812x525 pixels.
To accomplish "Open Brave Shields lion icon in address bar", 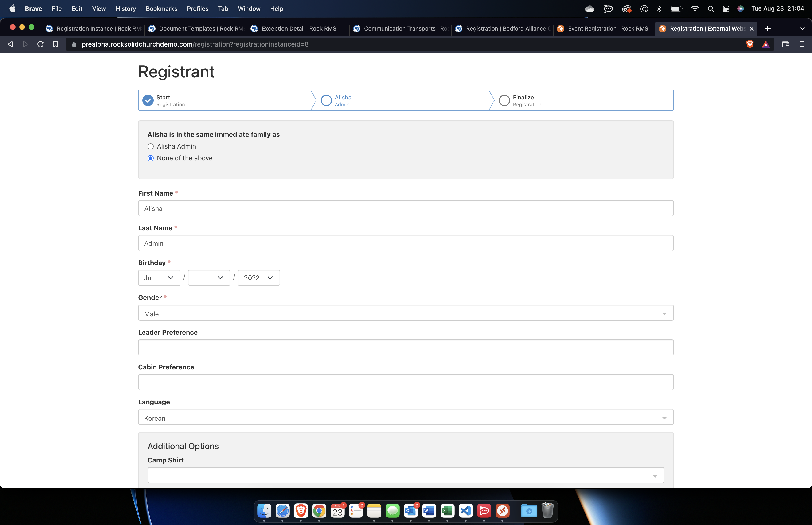I will [750, 44].
